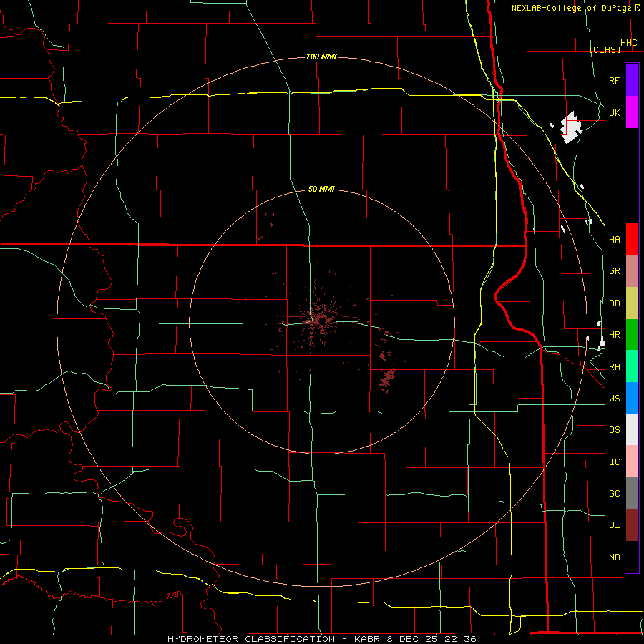Click the IC legend label
644x644 pixels.
point(614,462)
